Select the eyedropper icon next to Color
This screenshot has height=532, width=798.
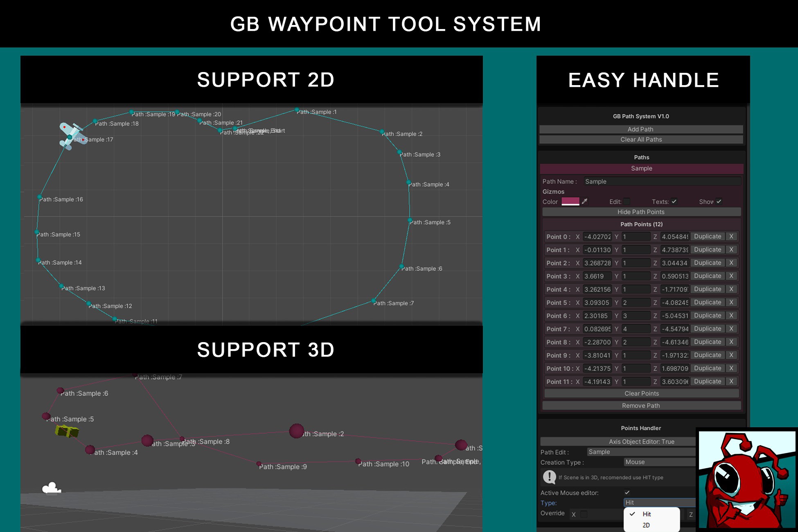click(x=584, y=201)
